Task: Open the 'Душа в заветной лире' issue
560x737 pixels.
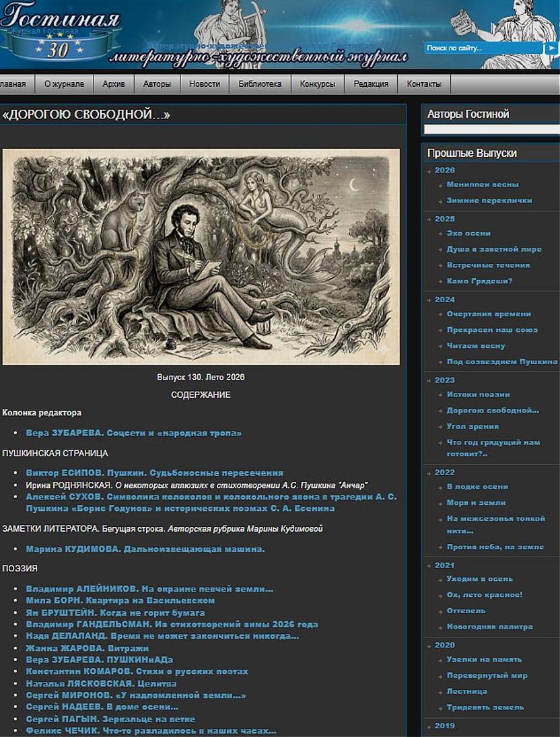Action: [494, 250]
